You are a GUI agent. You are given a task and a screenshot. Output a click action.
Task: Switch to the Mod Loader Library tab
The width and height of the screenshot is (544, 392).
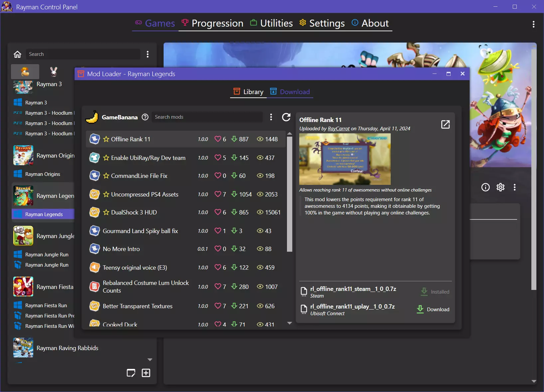[248, 92]
